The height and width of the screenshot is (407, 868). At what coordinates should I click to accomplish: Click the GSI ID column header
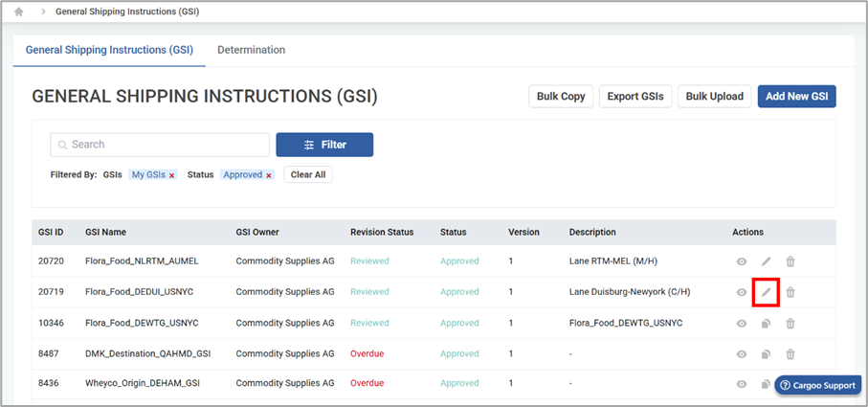coord(51,232)
